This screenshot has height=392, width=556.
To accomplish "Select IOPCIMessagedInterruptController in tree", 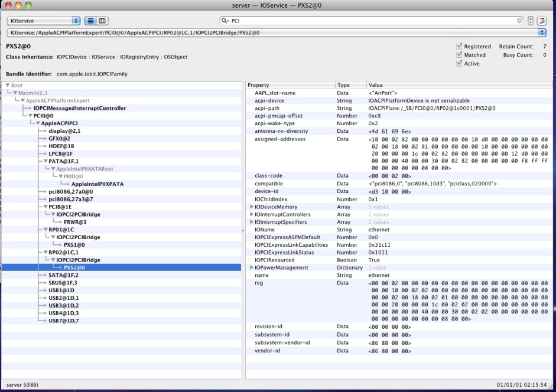I will pos(79,108).
